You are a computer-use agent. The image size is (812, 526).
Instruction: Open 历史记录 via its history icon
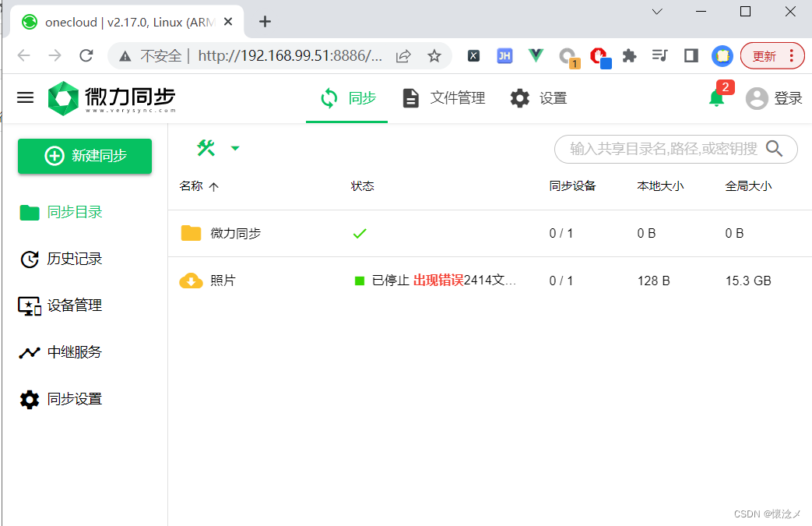29,258
